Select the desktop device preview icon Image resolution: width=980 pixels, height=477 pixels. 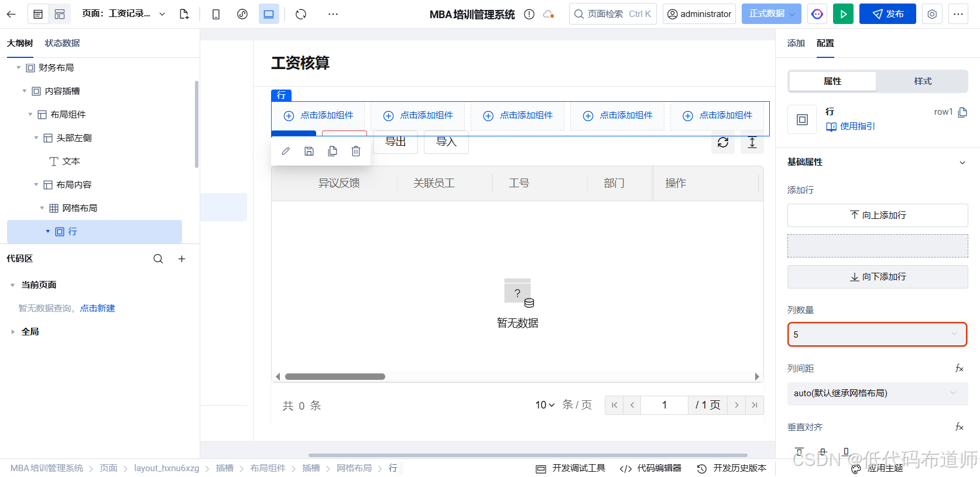pos(269,14)
